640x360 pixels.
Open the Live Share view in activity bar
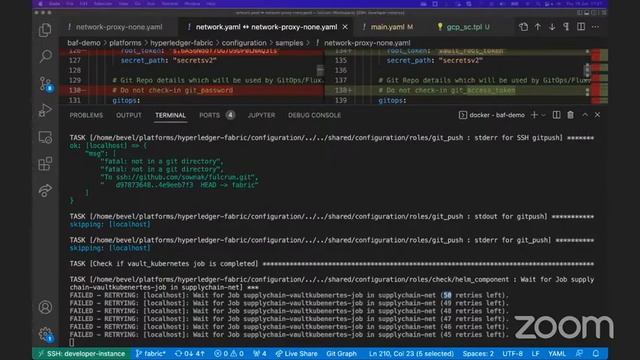[x=45, y=190]
